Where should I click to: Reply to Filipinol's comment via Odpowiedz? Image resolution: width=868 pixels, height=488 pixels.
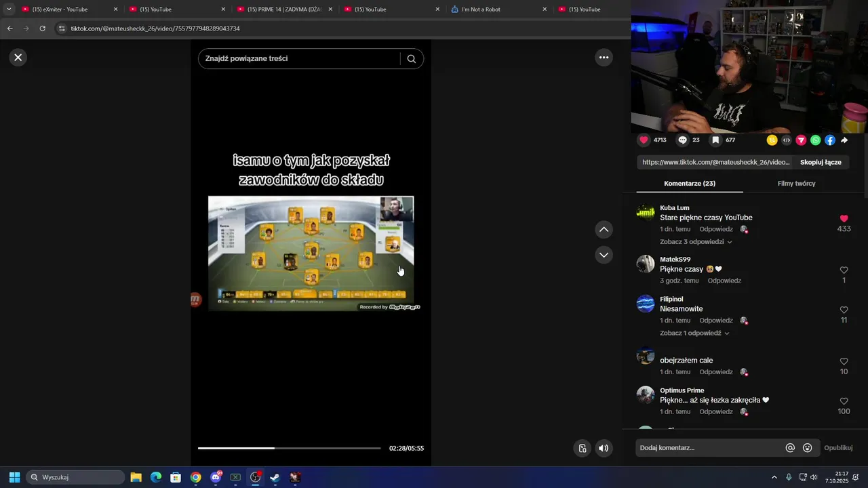(x=716, y=321)
